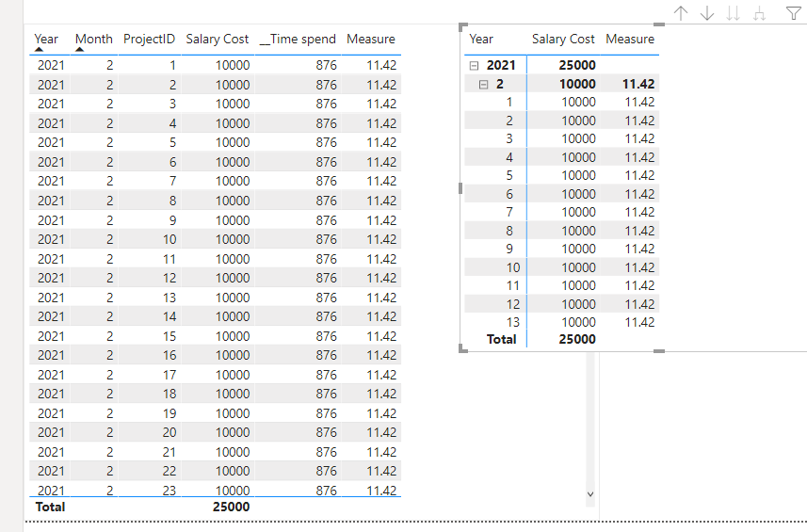Click matrix Year column header
Image resolution: width=807 pixels, height=532 pixels.
point(481,40)
